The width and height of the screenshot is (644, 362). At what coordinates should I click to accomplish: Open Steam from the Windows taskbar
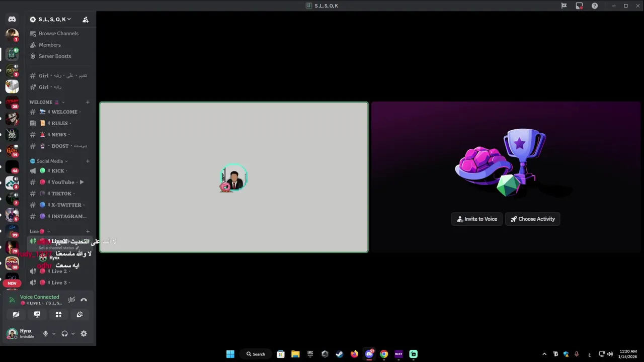(x=340, y=354)
